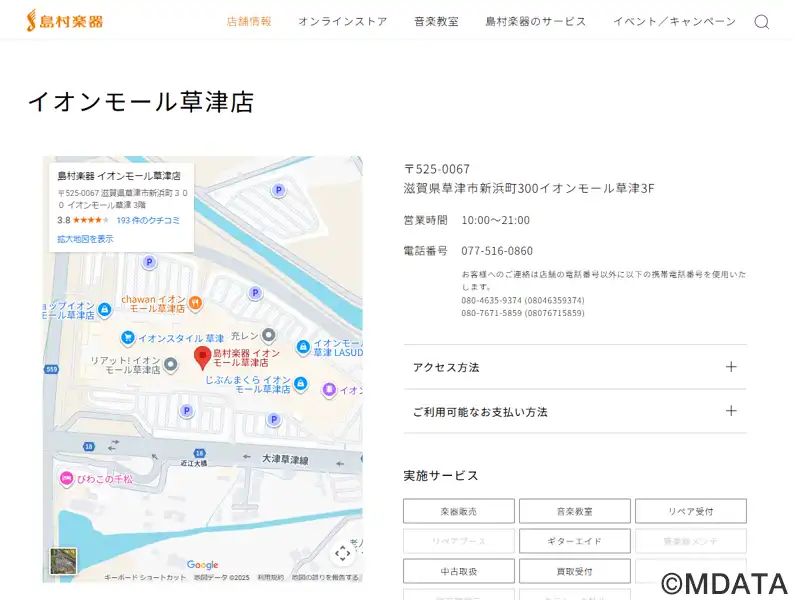Click the phone number 077-516-0860
The image size is (800, 600).
click(497, 251)
